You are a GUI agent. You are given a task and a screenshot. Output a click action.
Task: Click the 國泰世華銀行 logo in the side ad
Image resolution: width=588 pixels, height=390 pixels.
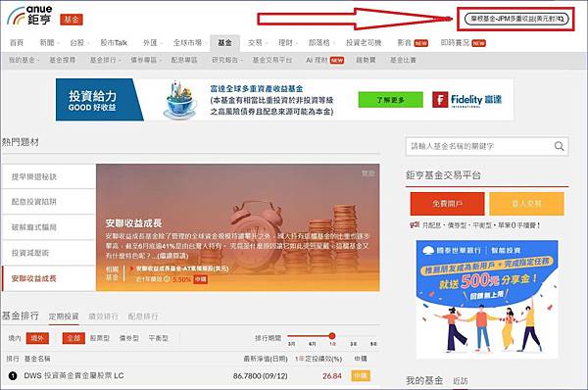452,250
